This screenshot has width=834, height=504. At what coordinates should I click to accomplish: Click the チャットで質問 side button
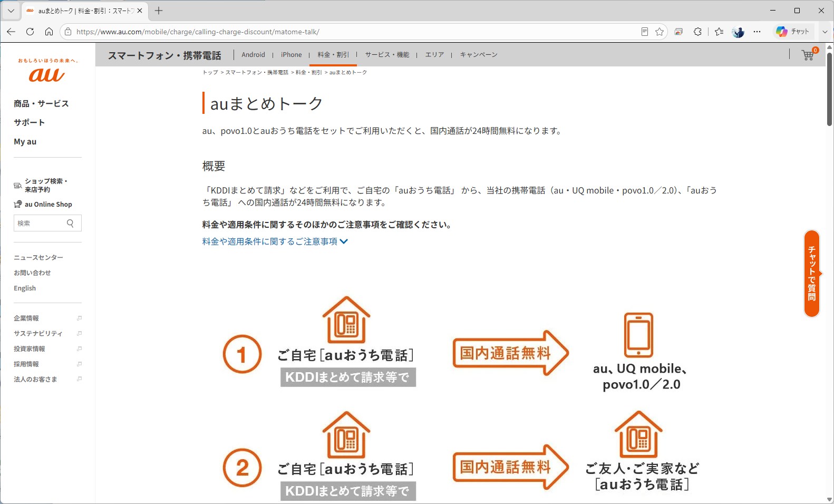tap(812, 274)
